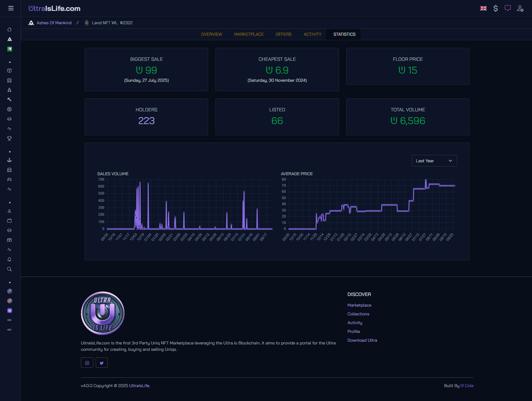Click the joystick icon in the sidebar
This screenshot has width=532, height=401.
pyautogui.click(x=9, y=160)
